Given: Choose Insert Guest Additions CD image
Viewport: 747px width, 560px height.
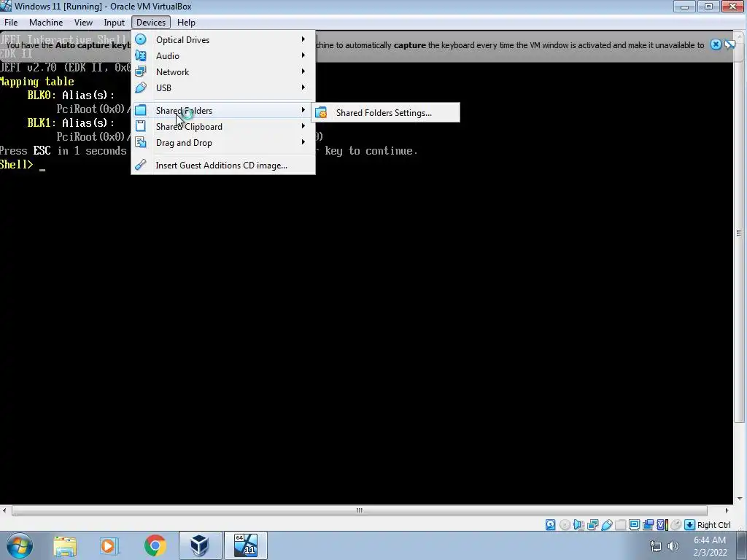Looking at the screenshot, I should 223,166.
